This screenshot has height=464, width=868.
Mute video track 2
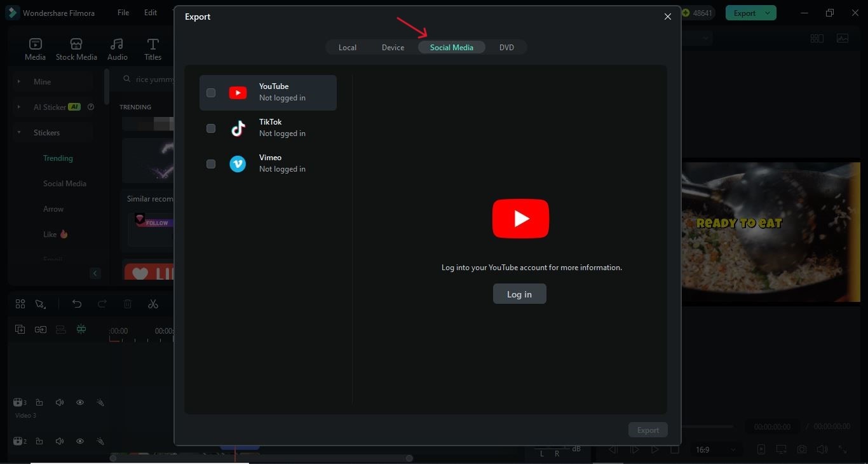(60, 441)
